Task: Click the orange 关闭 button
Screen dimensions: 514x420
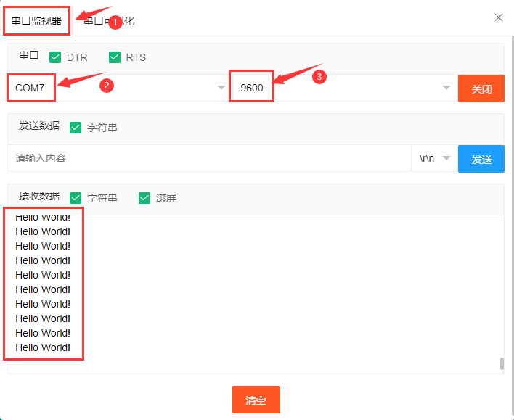Action: (481, 88)
